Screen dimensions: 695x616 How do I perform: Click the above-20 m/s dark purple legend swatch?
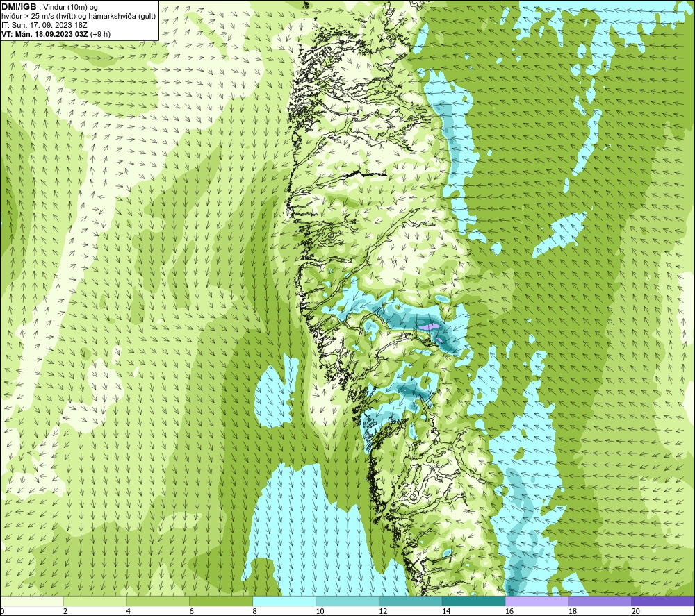click(663, 601)
